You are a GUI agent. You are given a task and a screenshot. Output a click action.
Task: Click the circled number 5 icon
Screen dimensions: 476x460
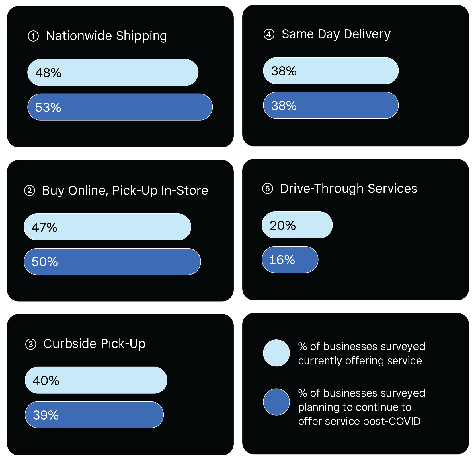(x=268, y=189)
